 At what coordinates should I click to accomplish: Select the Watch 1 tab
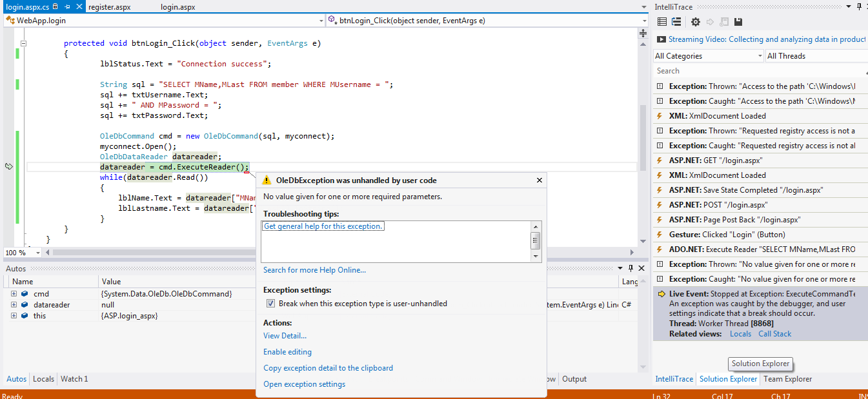coord(74,379)
